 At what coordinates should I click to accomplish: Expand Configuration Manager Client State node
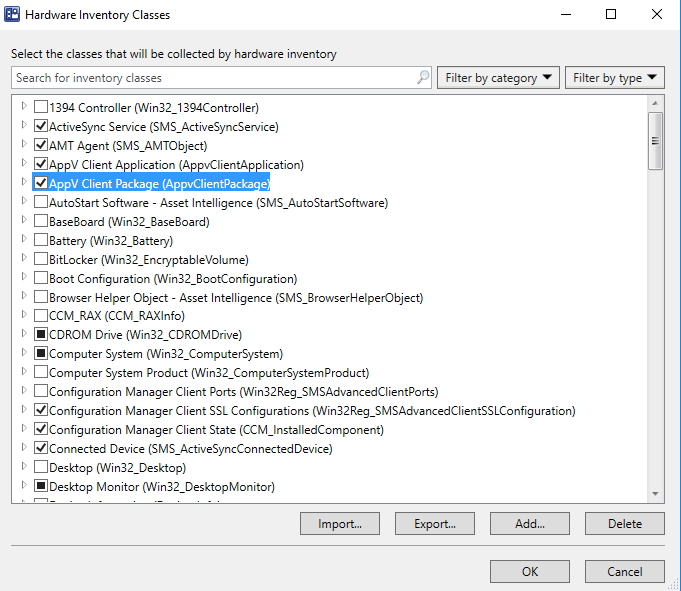24,428
